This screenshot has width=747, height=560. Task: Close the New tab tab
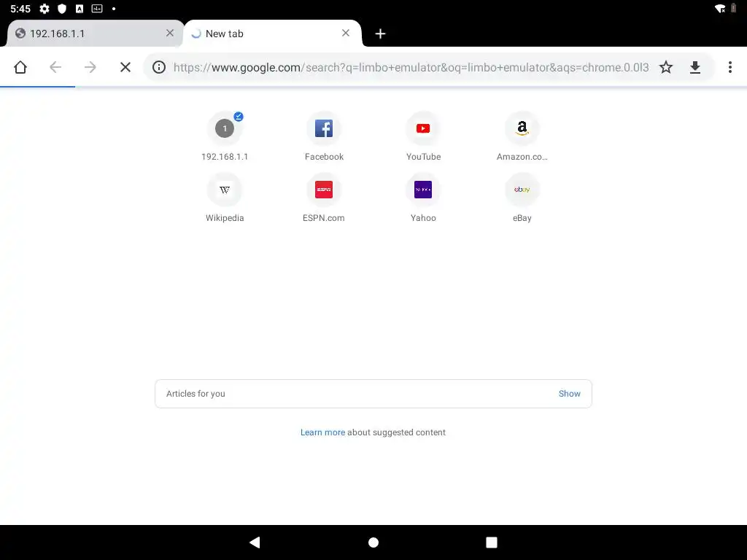pyautogui.click(x=346, y=33)
